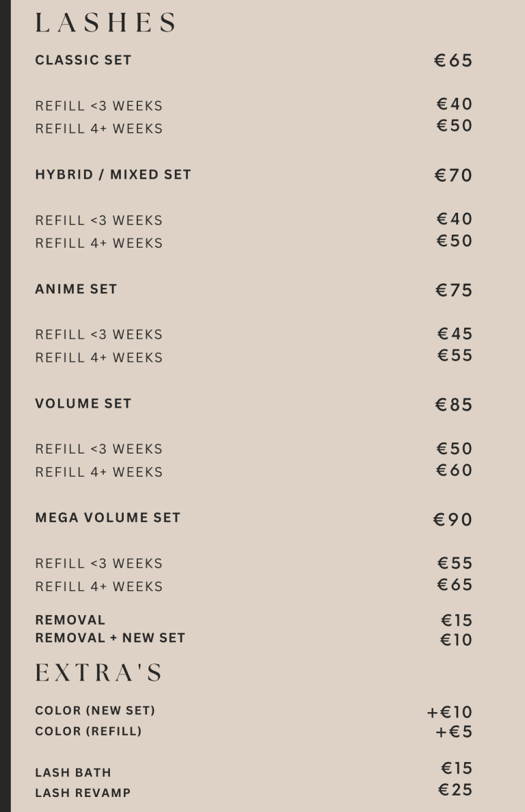Click the LASHES heading
This screenshot has height=812, width=525.
105,23
